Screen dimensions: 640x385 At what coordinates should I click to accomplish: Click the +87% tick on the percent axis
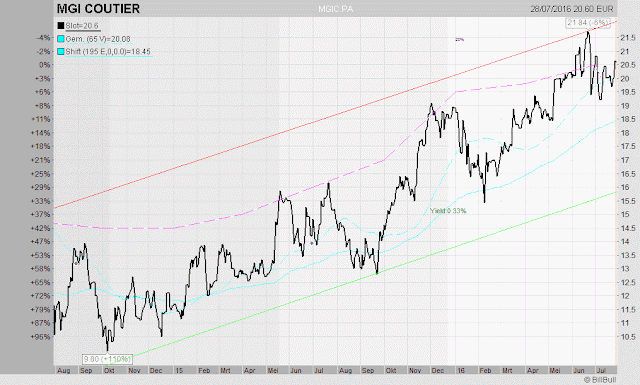pos(41,323)
